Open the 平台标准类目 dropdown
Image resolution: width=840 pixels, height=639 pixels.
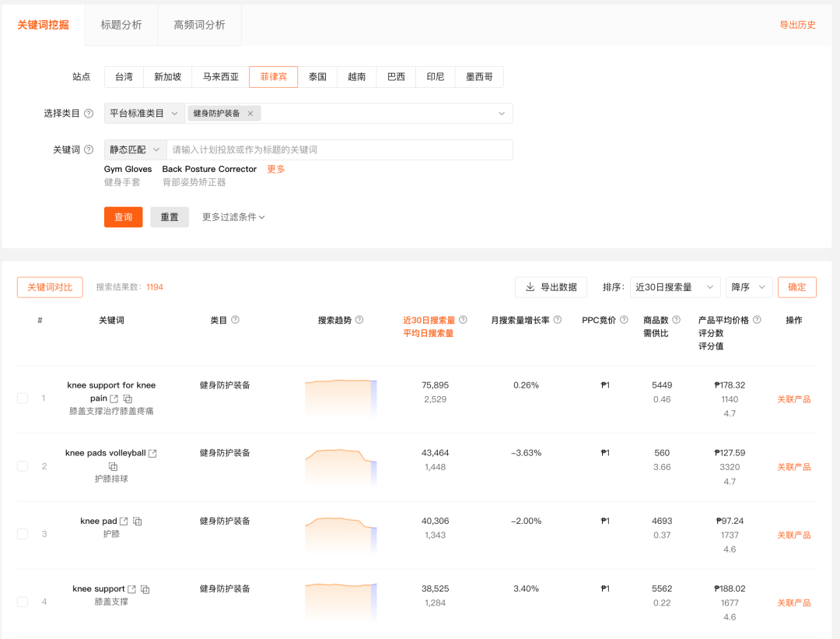click(144, 113)
